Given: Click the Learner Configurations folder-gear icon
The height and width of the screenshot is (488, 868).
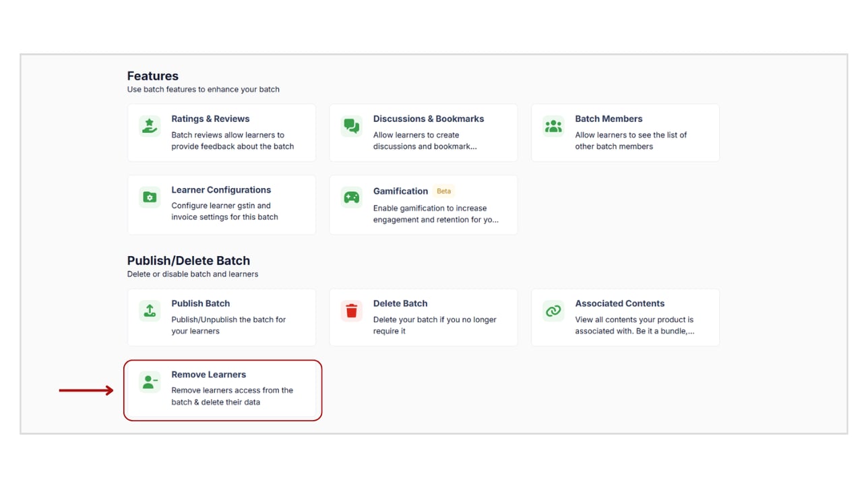Looking at the screenshot, I should (x=150, y=197).
